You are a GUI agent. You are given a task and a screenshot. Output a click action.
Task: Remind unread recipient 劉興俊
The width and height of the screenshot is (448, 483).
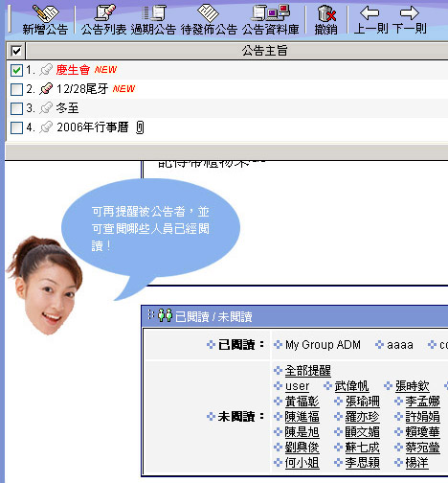[302, 448]
